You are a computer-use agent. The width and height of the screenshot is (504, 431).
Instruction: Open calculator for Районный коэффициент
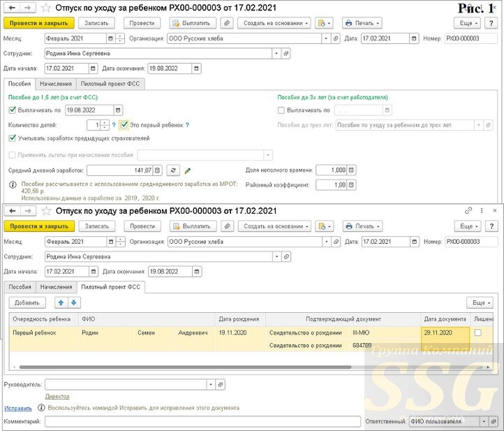click(x=351, y=184)
